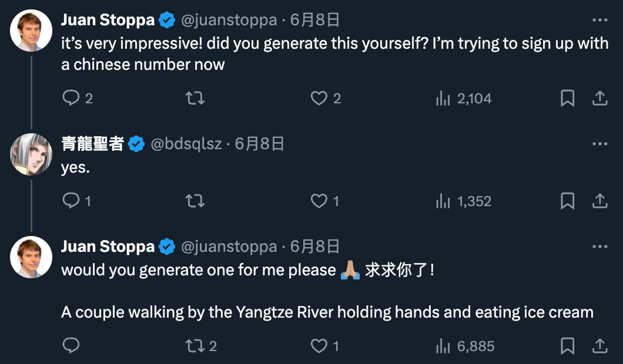Click the Juan Stoppa name on last tweet

pyautogui.click(x=108, y=247)
